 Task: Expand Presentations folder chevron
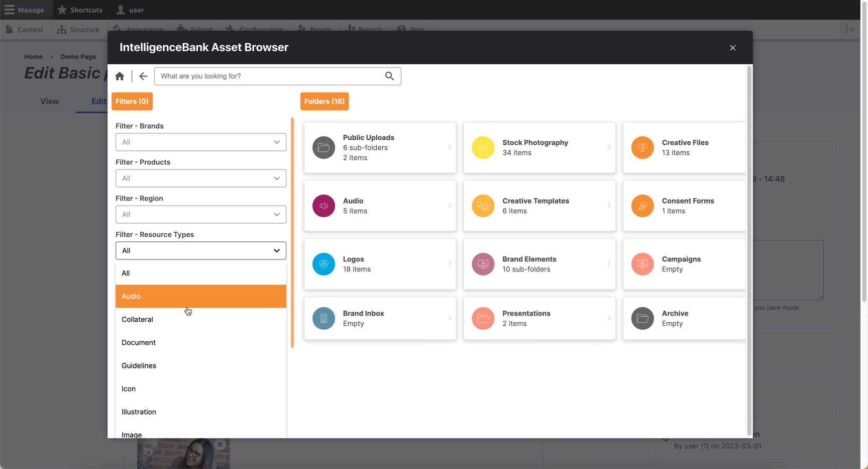click(x=609, y=318)
